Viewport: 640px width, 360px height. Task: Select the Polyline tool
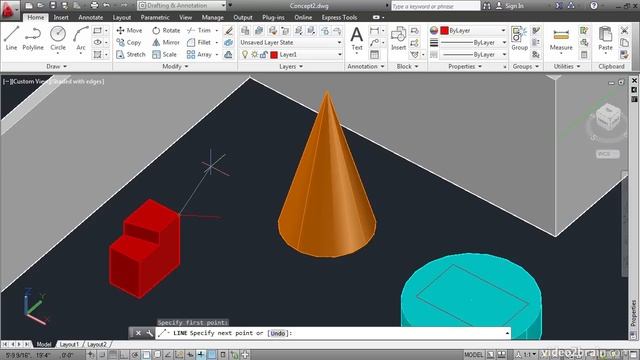click(x=33, y=38)
